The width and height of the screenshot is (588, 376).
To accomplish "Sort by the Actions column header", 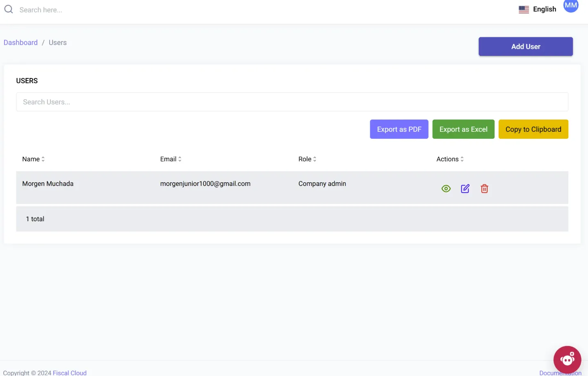I will (x=450, y=159).
